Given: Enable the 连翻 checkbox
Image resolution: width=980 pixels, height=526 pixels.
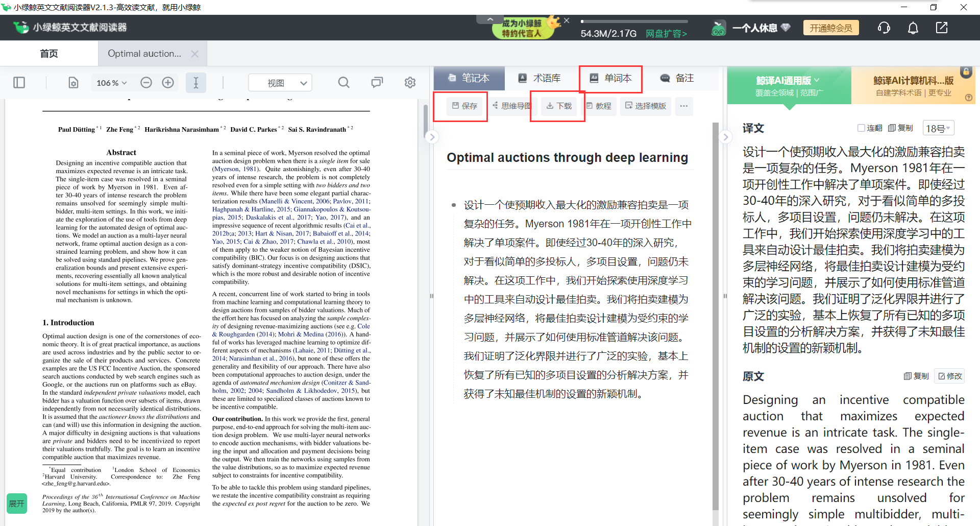Looking at the screenshot, I should tap(861, 128).
